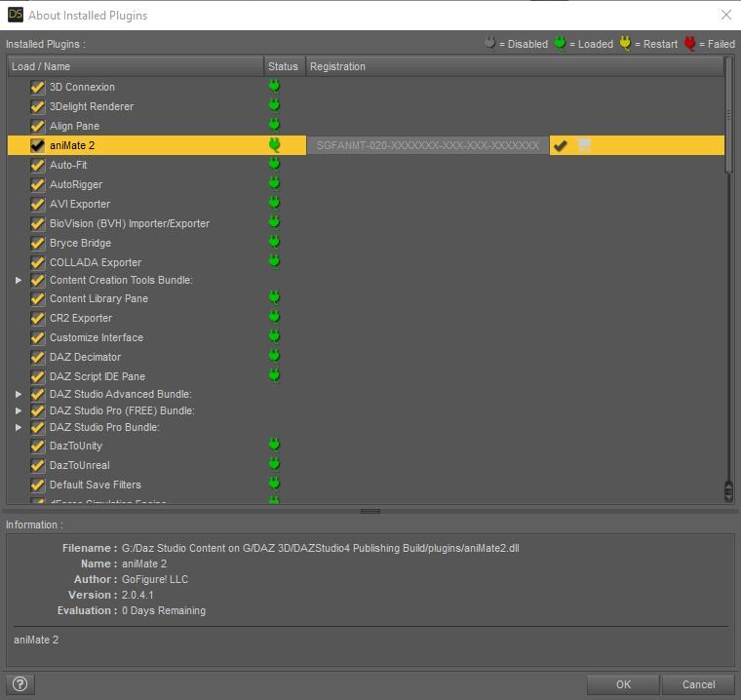This screenshot has width=741, height=700.
Task: Click the DAZ Script IDE Pane status plug
Action: click(x=274, y=375)
